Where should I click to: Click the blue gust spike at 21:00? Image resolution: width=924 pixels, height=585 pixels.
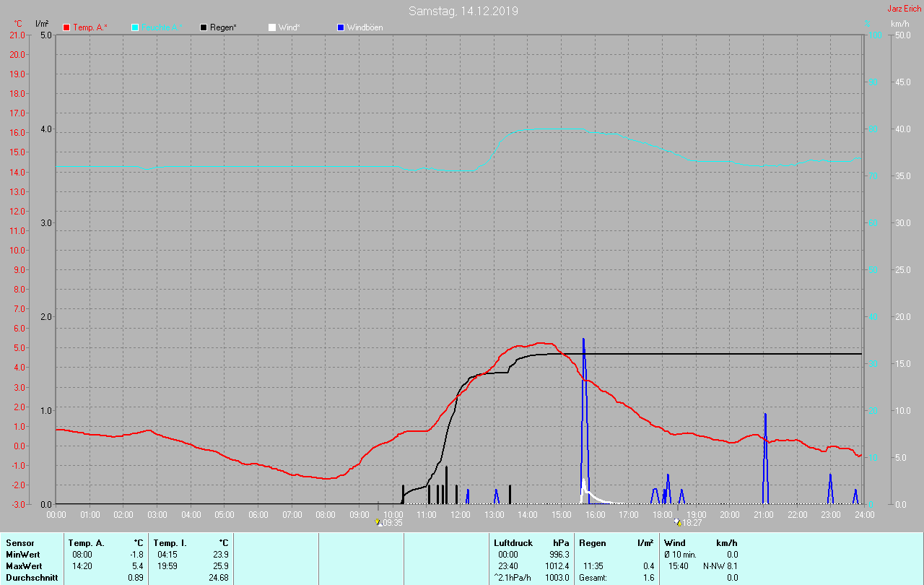765,459
